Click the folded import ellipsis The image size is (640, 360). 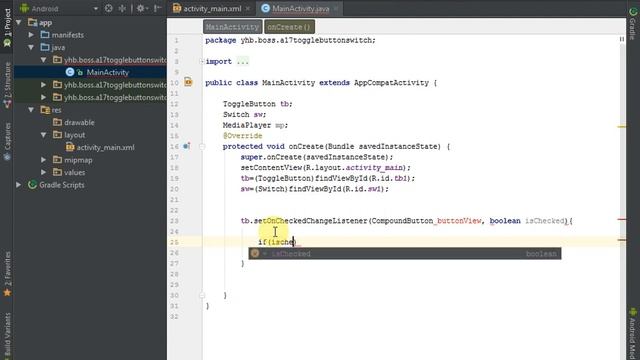(242, 62)
